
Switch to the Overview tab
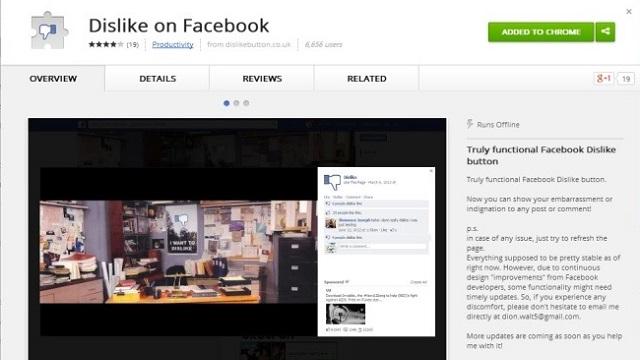coord(53,78)
